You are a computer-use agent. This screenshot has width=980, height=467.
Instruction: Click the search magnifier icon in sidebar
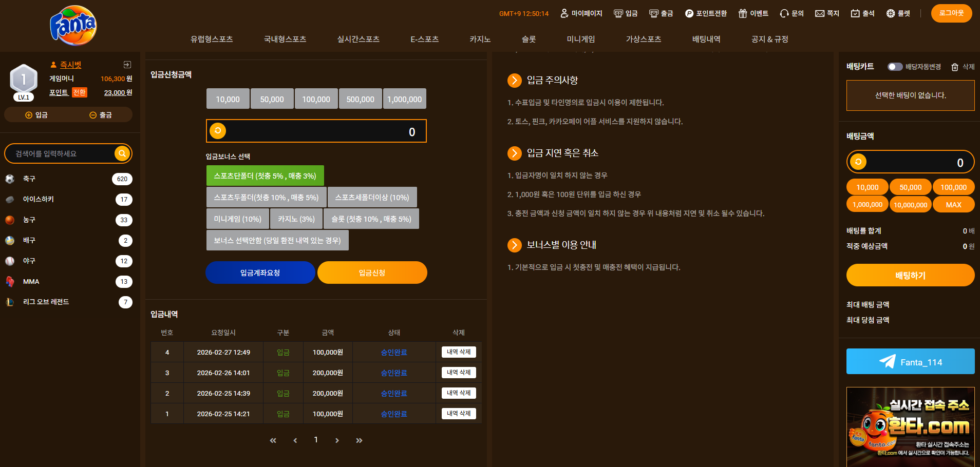click(x=122, y=153)
